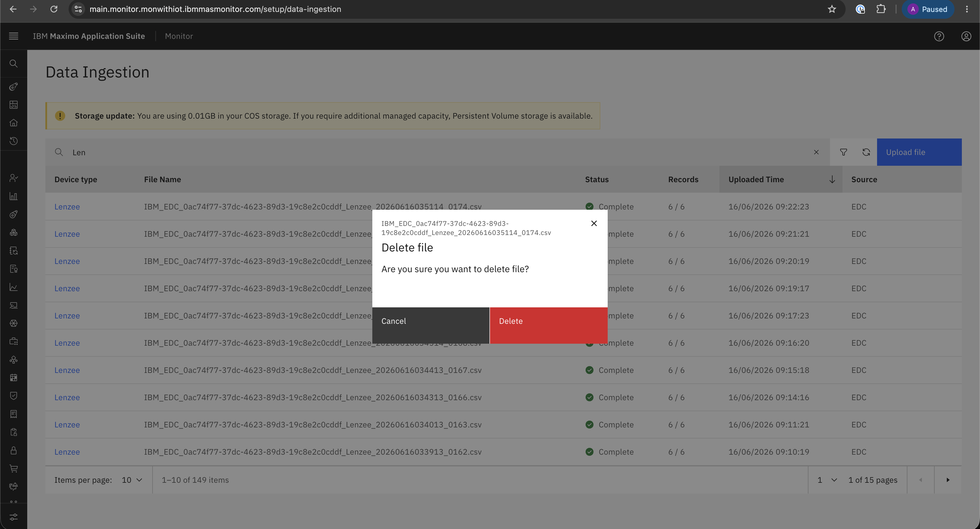Open Lenzee link in the 09:22:23 row

pyautogui.click(x=67, y=207)
